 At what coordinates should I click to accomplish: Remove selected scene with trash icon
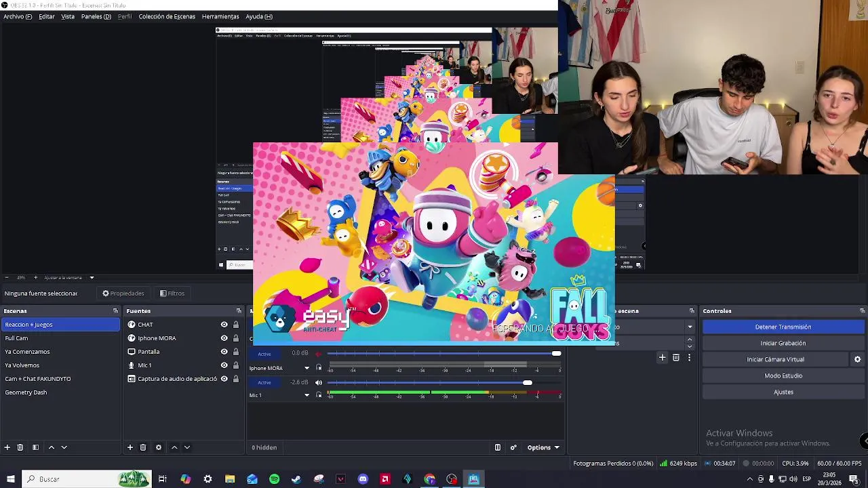point(20,447)
